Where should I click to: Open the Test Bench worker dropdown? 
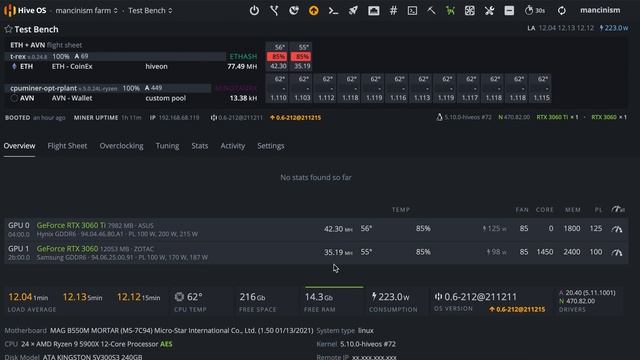150,10
